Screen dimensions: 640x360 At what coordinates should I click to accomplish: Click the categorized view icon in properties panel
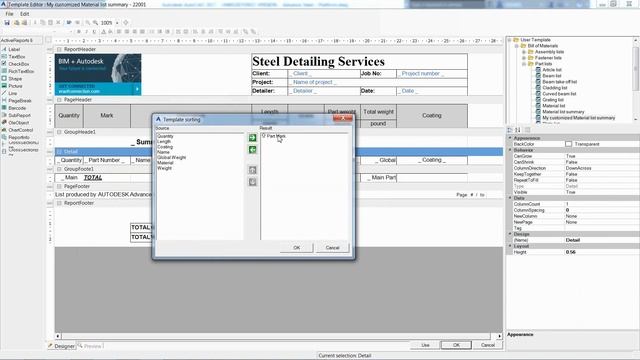[x=510, y=130]
